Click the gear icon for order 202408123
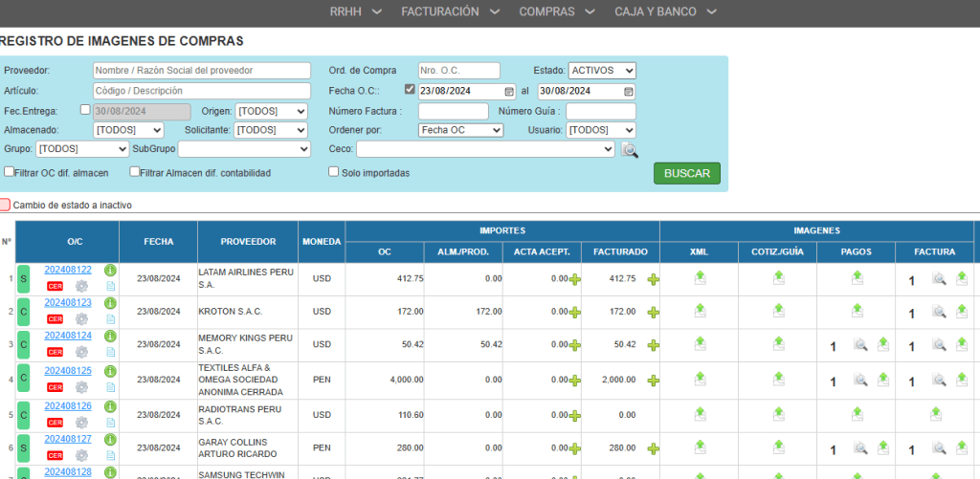 (x=81, y=319)
